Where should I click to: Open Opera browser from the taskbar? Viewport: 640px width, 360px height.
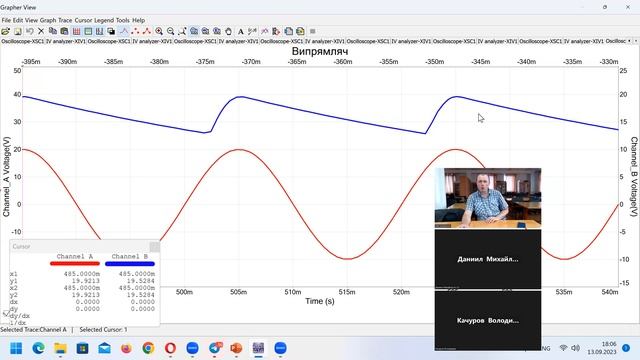click(171, 348)
